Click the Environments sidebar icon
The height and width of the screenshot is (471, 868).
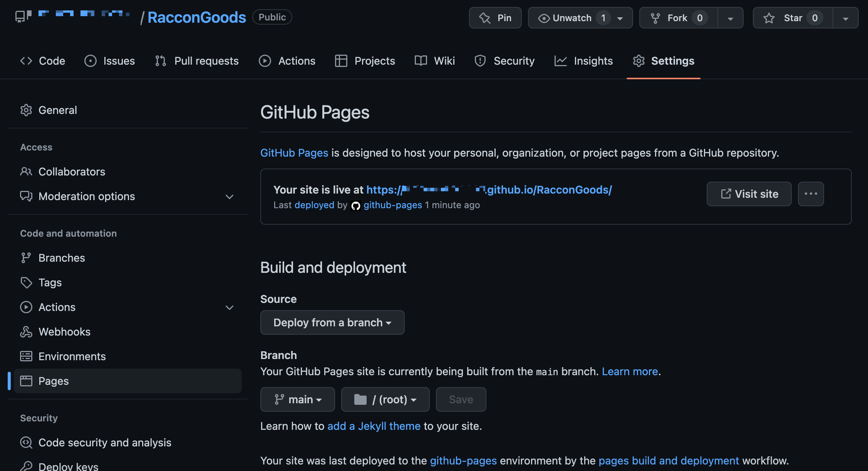(x=26, y=356)
